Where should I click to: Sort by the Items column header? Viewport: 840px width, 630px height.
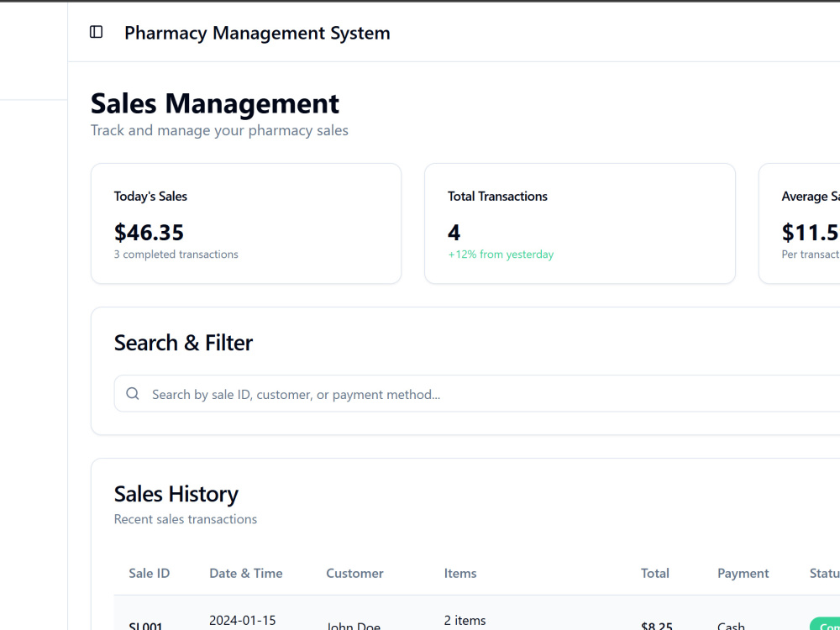[x=460, y=573]
